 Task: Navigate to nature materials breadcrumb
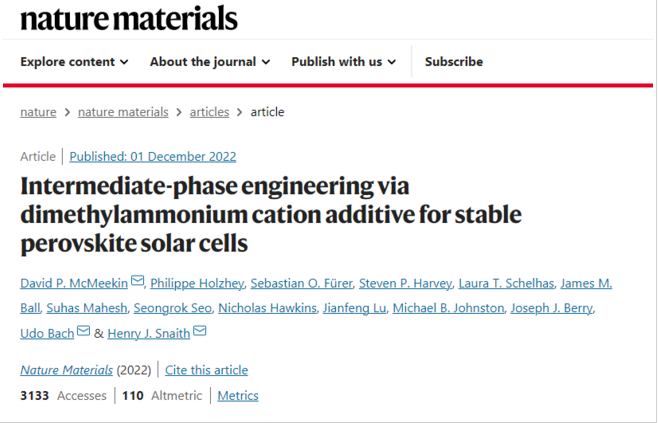(x=123, y=112)
